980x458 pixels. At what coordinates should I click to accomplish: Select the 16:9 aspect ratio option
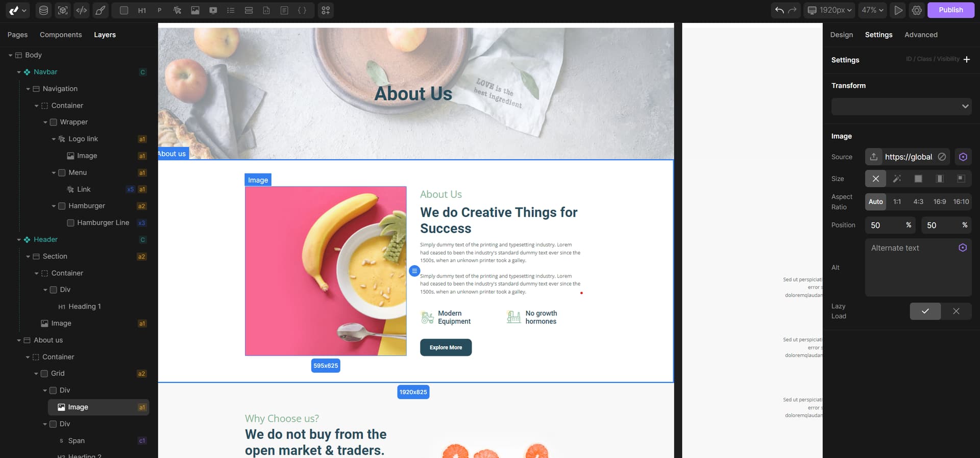pos(940,201)
